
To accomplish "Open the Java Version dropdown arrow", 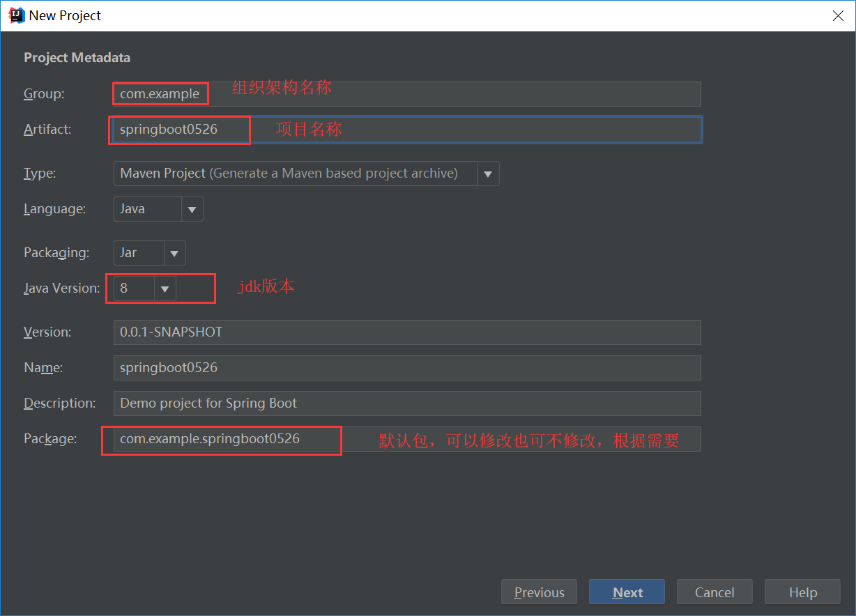I will [x=165, y=288].
